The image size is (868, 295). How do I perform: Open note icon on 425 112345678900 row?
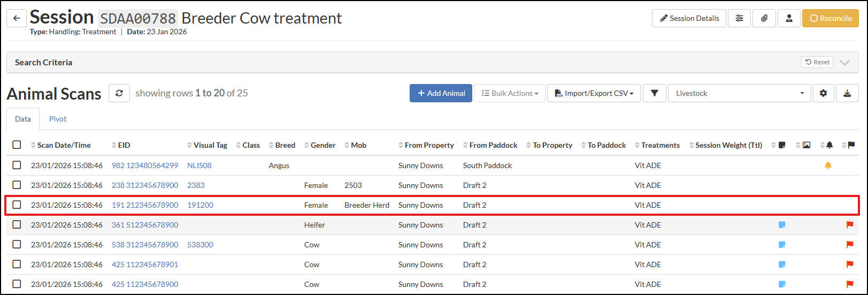[782, 284]
